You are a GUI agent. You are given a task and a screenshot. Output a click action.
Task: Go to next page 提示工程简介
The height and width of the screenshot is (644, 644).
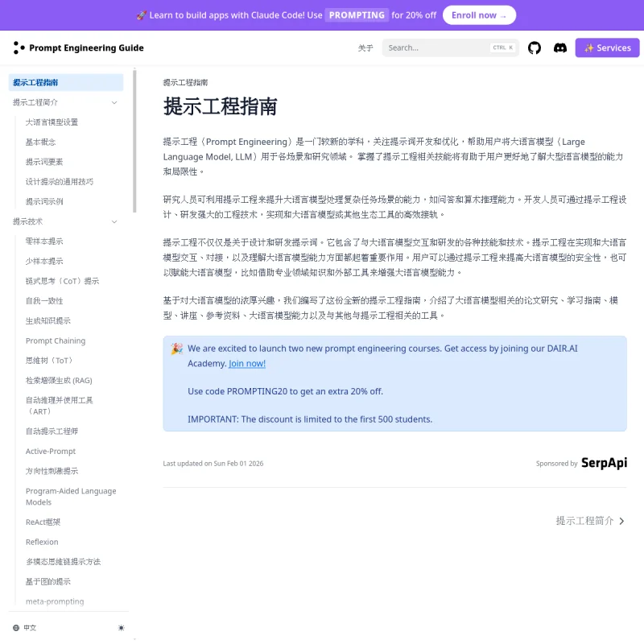click(590, 521)
